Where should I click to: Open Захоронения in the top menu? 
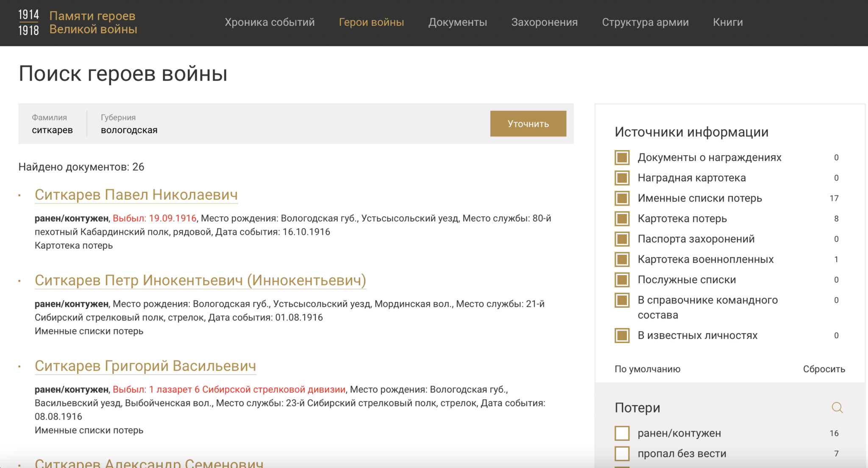(544, 22)
